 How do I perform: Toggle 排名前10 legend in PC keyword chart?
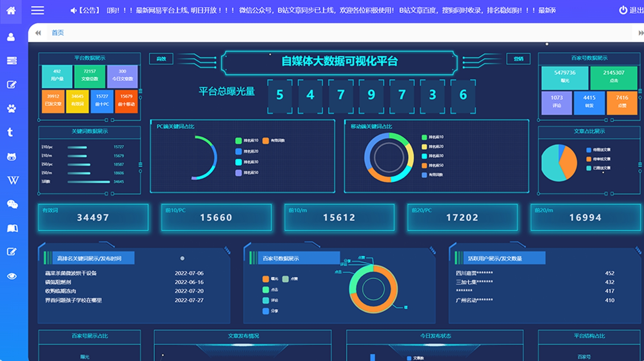click(x=239, y=141)
